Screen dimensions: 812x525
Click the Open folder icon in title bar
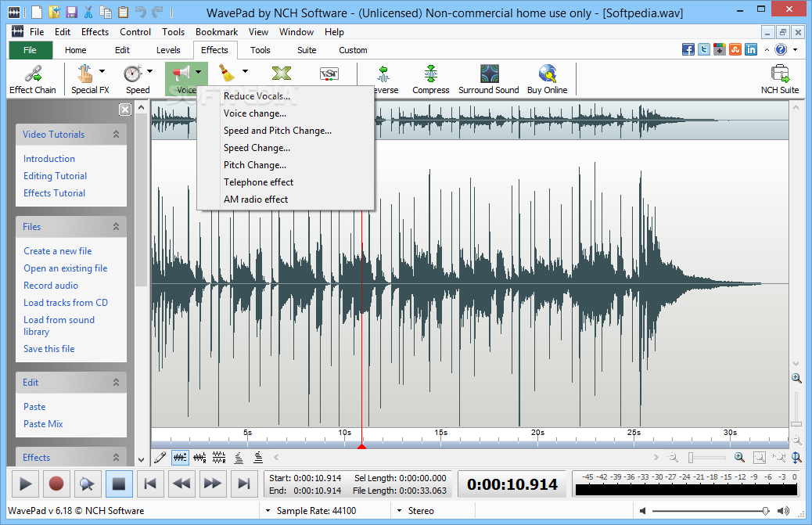point(54,12)
